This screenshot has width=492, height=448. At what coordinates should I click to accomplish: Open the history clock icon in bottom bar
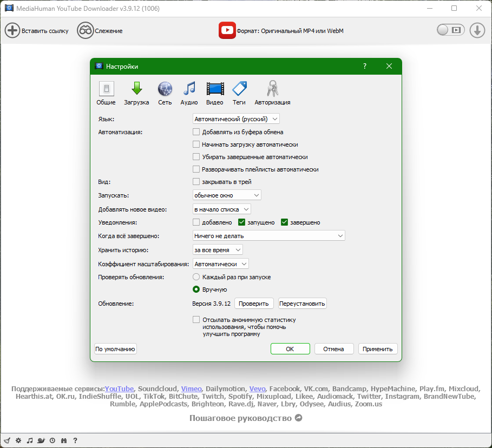click(53, 440)
